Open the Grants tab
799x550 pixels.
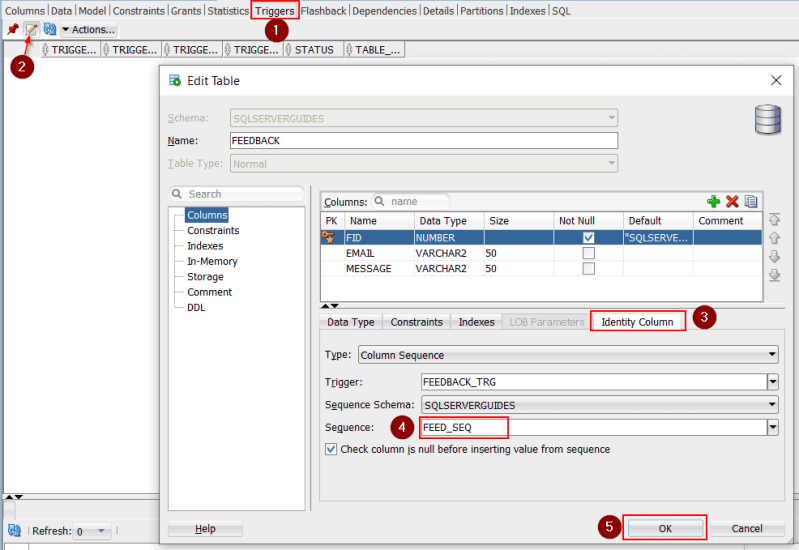[x=186, y=11]
